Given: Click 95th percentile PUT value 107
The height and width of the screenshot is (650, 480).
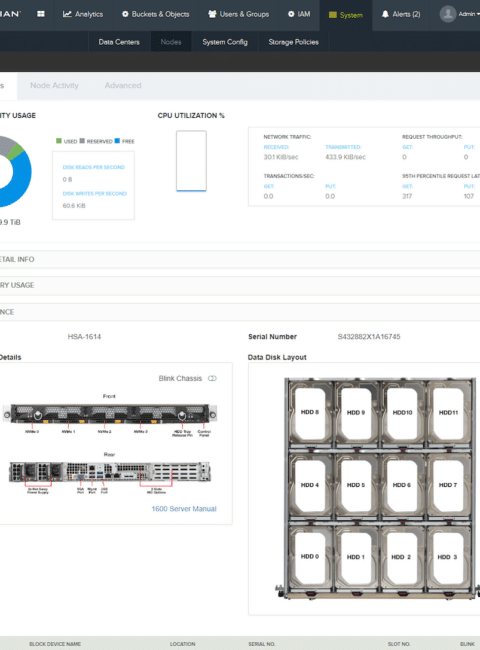Looking at the screenshot, I should click(468, 196).
